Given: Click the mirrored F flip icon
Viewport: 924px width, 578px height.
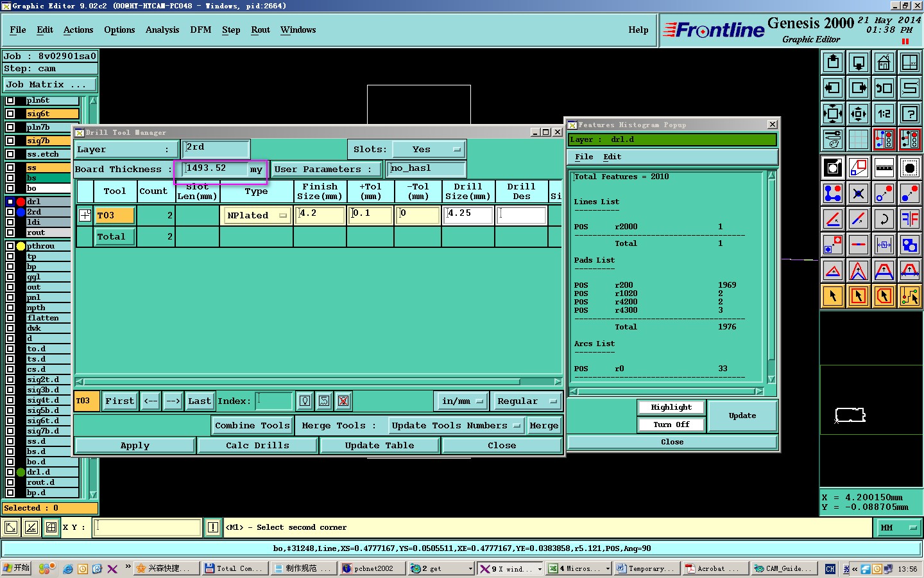Looking at the screenshot, I should point(910,219).
